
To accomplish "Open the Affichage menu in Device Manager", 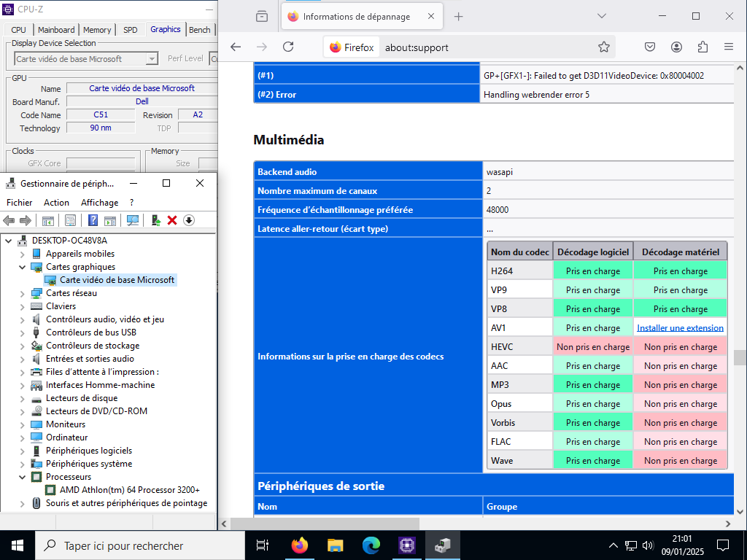I will pyautogui.click(x=99, y=203).
